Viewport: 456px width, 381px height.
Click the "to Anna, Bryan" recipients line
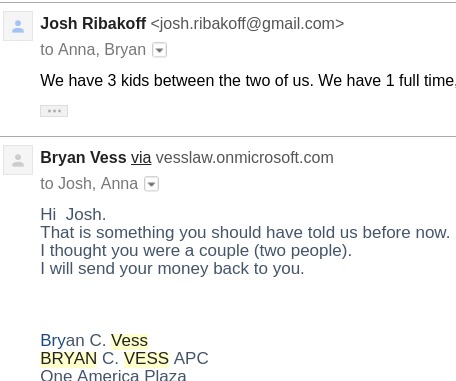tap(93, 50)
